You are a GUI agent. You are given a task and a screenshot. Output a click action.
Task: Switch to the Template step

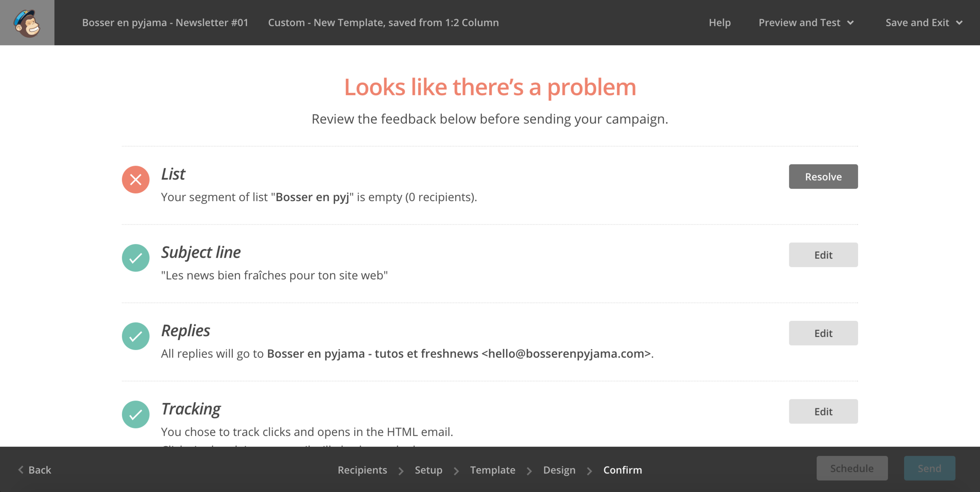click(493, 470)
